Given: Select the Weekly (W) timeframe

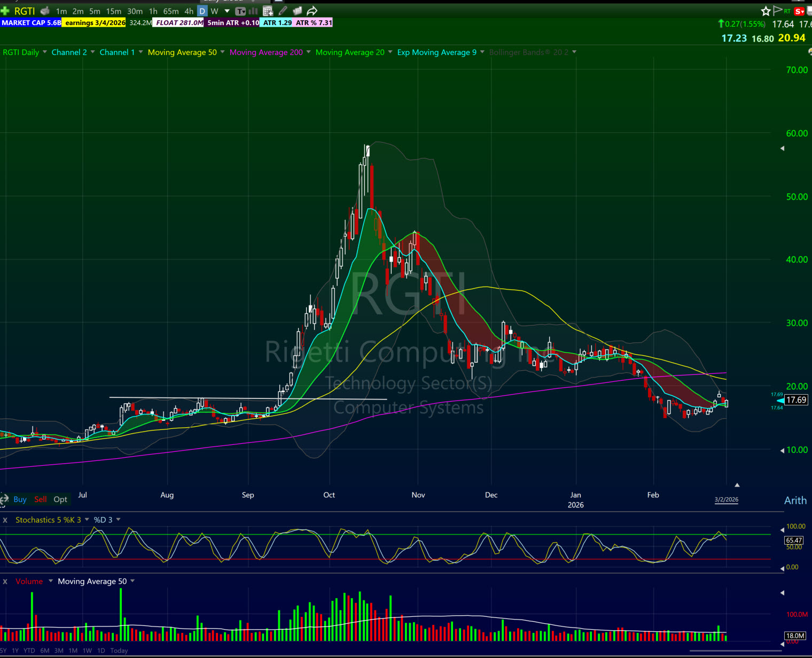Looking at the screenshot, I should (214, 11).
